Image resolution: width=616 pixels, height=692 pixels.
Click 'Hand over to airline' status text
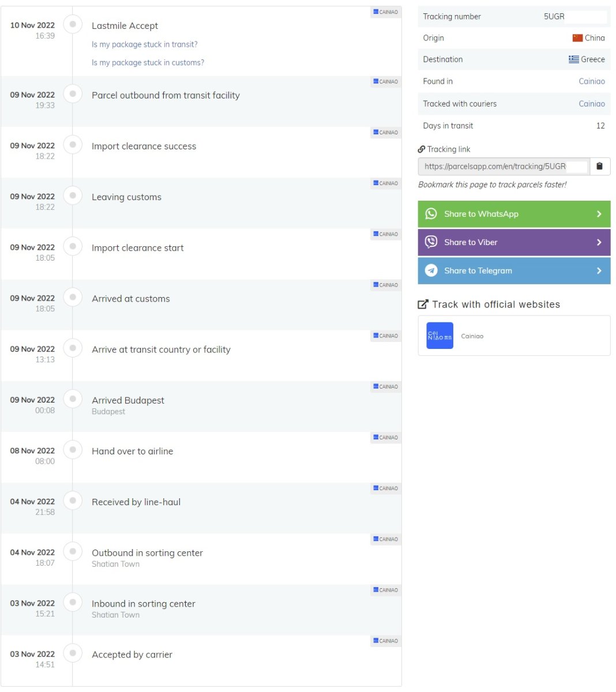(x=132, y=452)
